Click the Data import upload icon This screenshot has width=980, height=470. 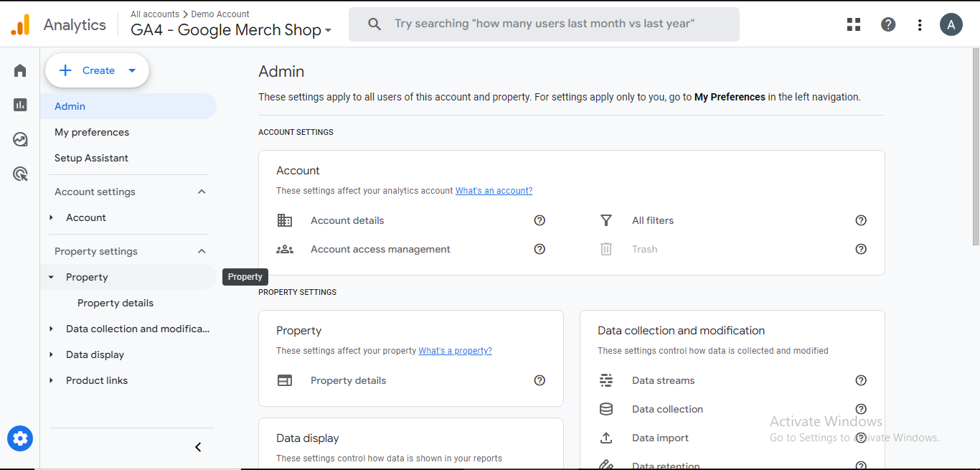606,438
